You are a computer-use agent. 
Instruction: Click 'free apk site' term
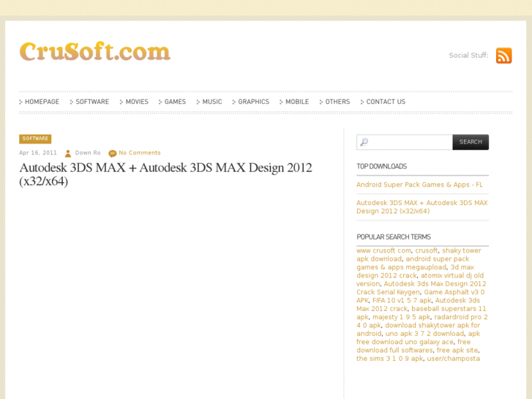point(457,351)
